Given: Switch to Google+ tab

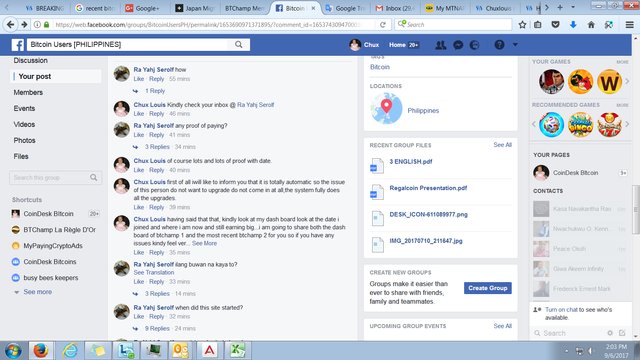Looking at the screenshot, I should pos(143,8).
